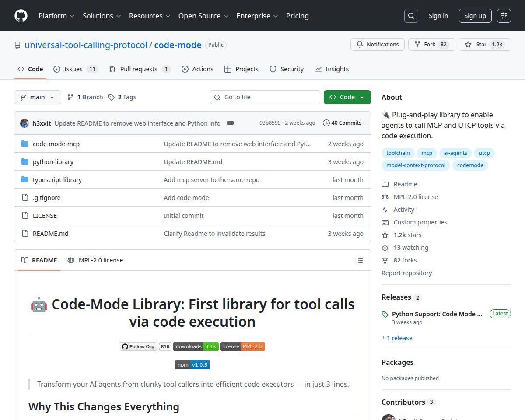
Task: Click the license MPL-2.0 badge
Action: coord(242,346)
